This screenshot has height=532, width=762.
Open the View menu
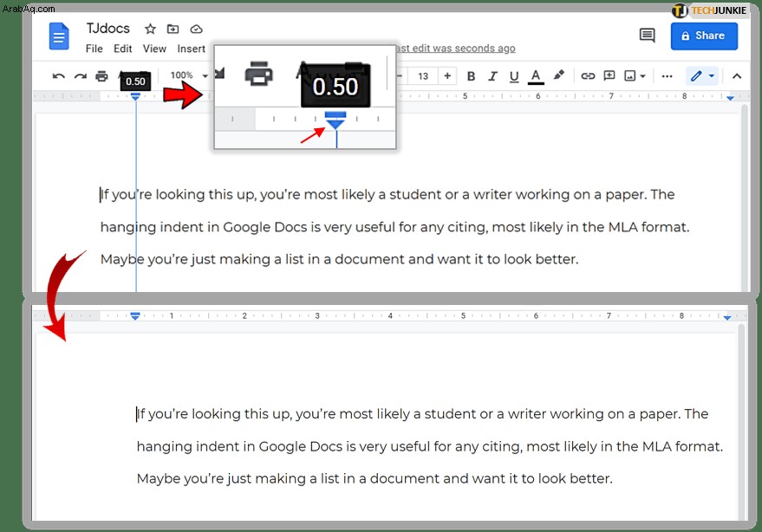point(154,49)
